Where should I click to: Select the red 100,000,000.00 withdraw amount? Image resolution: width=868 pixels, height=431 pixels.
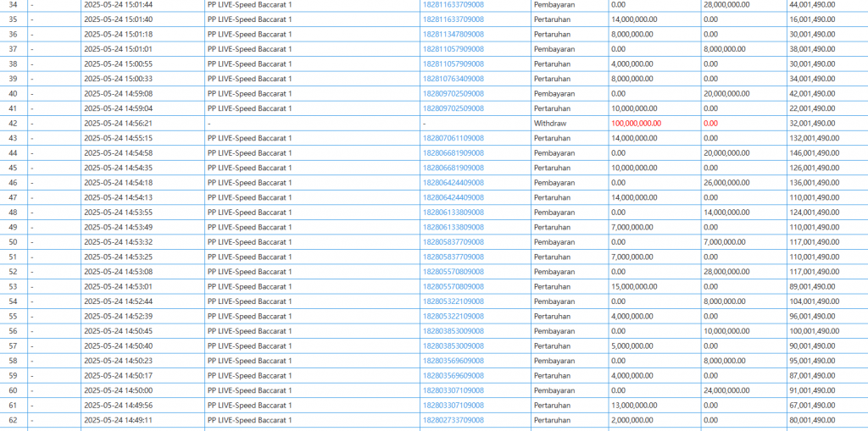click(636, 124)
